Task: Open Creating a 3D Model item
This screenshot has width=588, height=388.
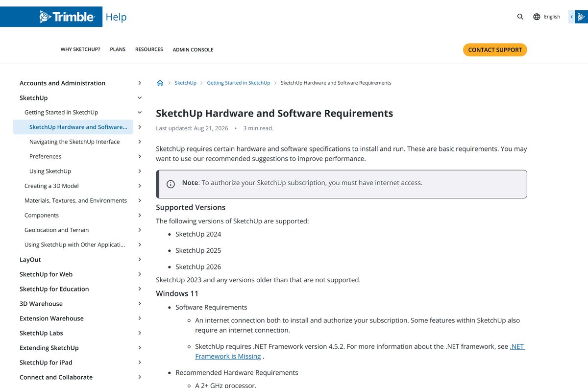Action: pyautogui.click(x=51, y=186)
